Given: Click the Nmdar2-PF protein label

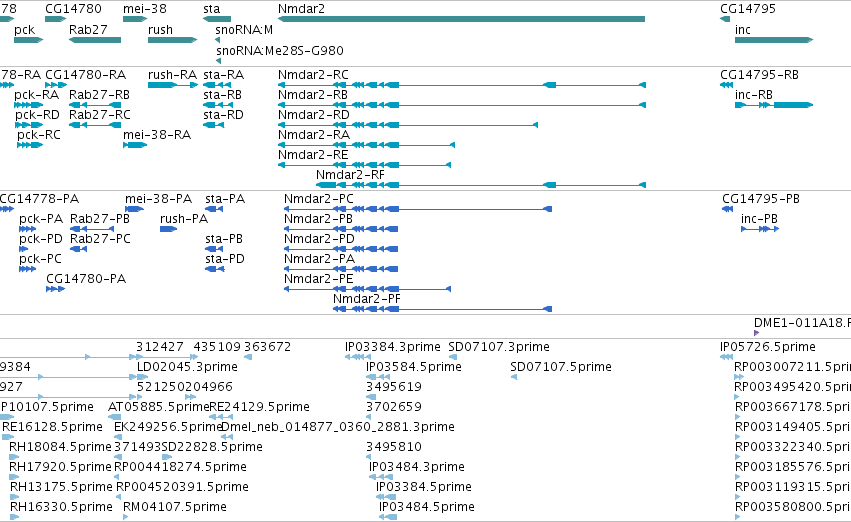Looking at the screenshot, I should [x=367, y=299].
